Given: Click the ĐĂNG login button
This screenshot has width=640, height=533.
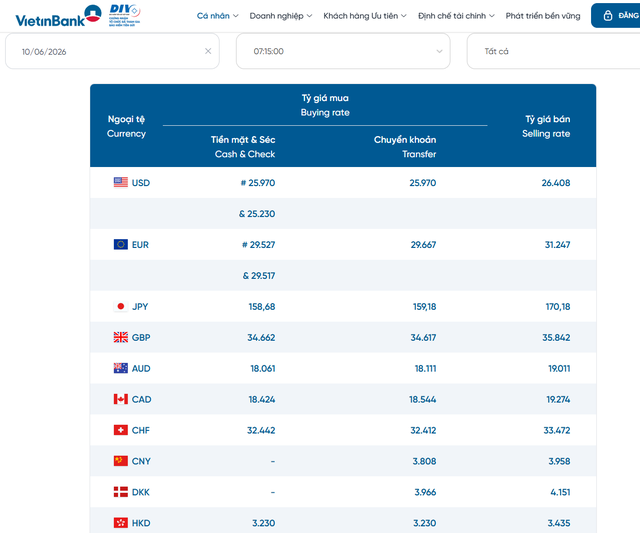Looking at the screenshot, I should coord(616,16).
